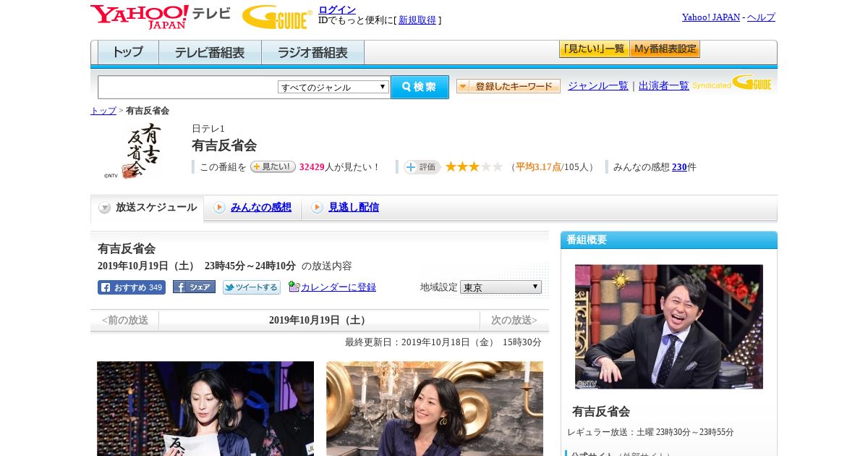
Task: Click the star rating display
Action: pos(474,167)
